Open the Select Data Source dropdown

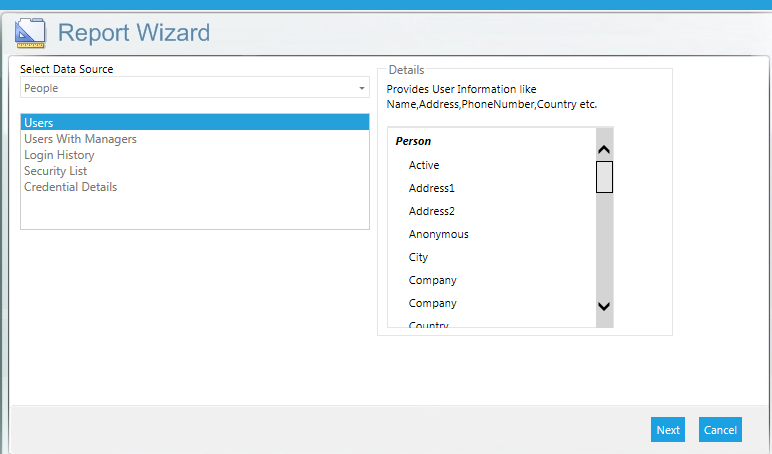(x=362, y=89)
